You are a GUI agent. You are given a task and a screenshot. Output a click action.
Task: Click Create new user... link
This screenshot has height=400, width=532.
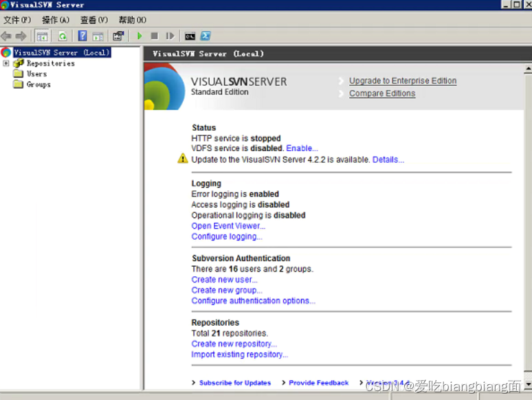click(x=224, y=280)
